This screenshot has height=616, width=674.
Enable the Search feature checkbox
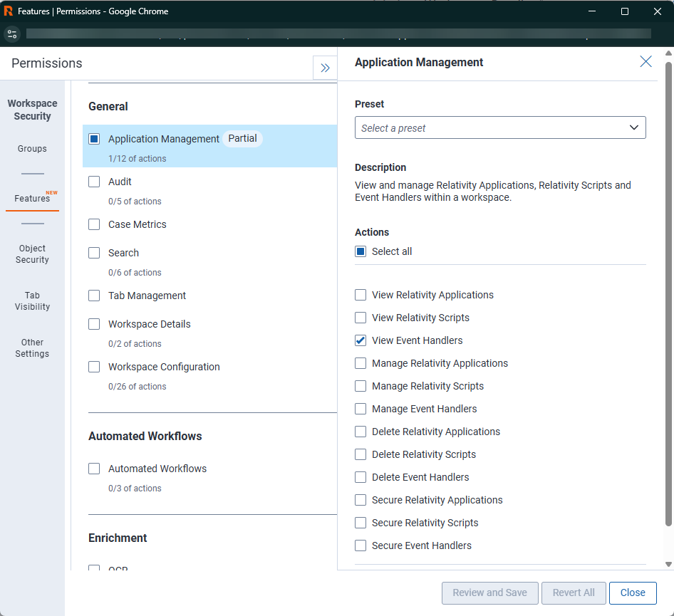coord(94,253)
